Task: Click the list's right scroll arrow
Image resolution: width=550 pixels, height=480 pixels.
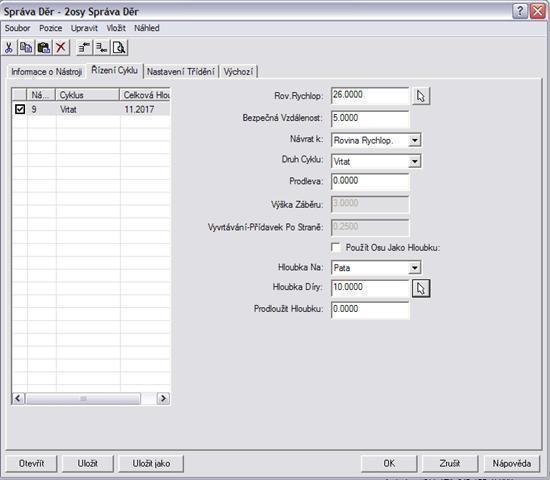Action: 163,398
